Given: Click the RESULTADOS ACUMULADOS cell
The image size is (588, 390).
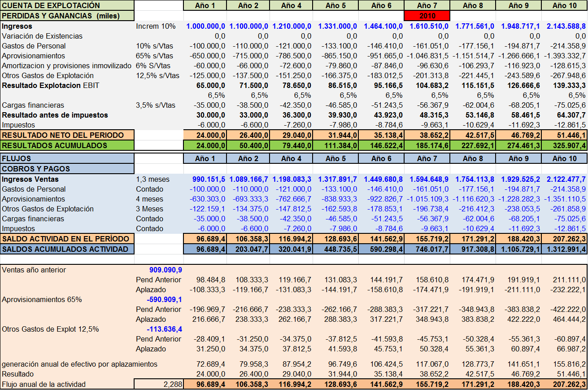Looking at the screenshot, I should point(67,145).
